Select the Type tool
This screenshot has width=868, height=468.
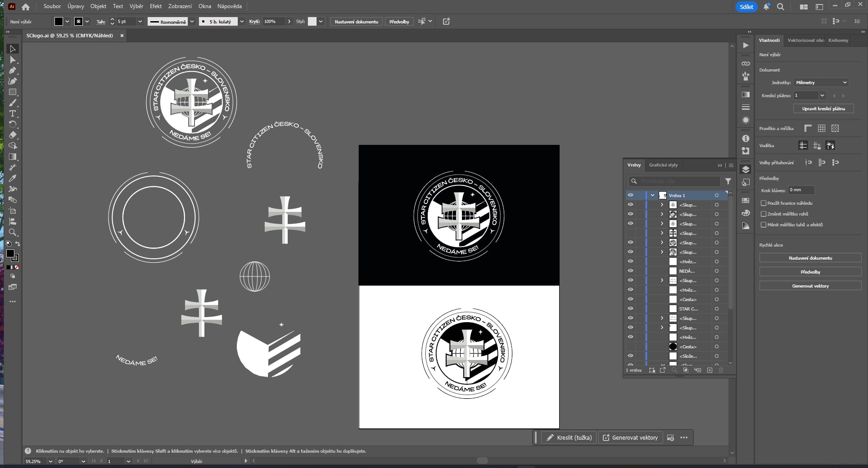[13, 113]
